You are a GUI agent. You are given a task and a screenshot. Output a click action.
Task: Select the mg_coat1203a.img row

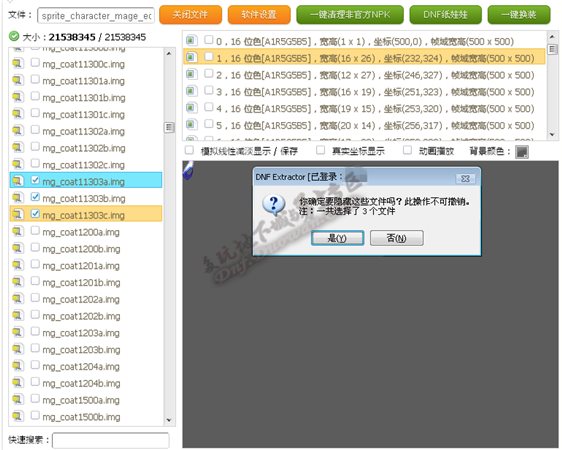[86, 333]
